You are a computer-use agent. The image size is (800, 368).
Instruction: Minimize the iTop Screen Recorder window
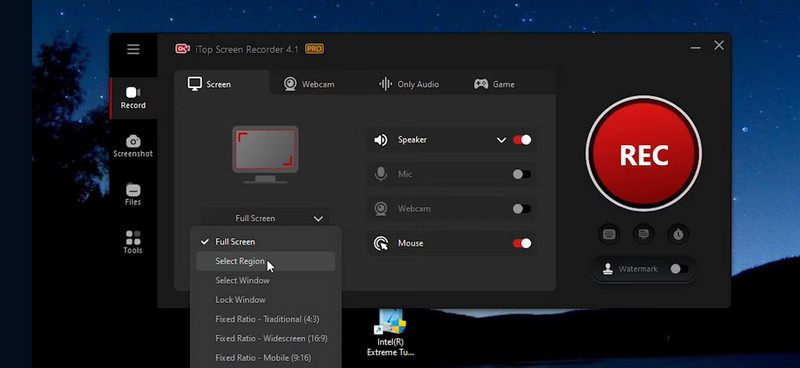(695, 47)
